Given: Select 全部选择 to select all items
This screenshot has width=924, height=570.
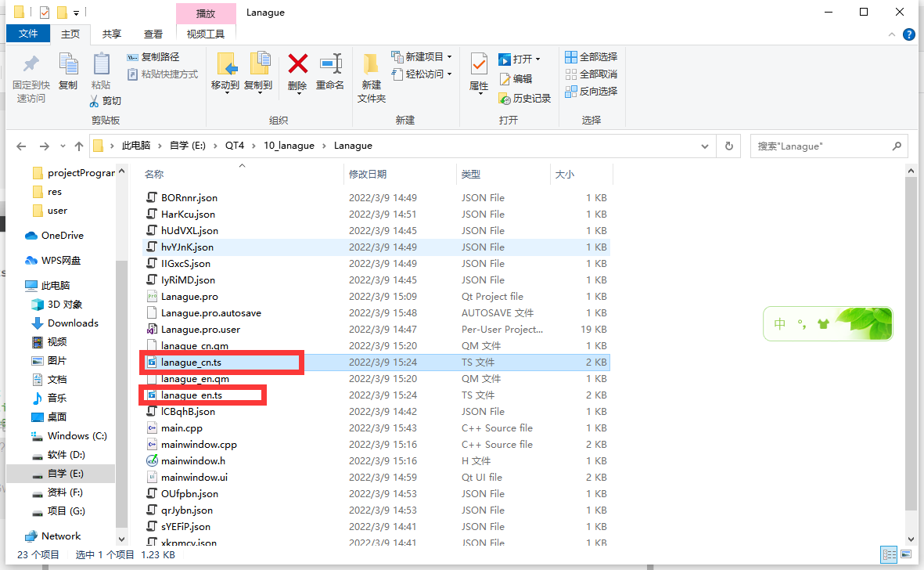Looking at the screenshot, I should click(591, 57).
